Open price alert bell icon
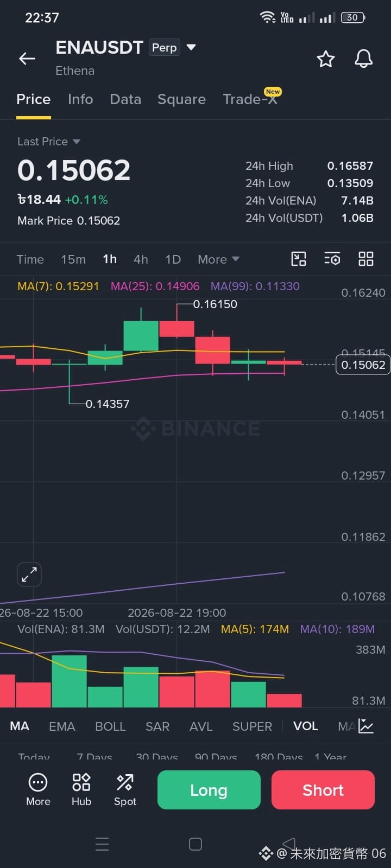The width and height of the screenshot is (391, 868). 364,59
